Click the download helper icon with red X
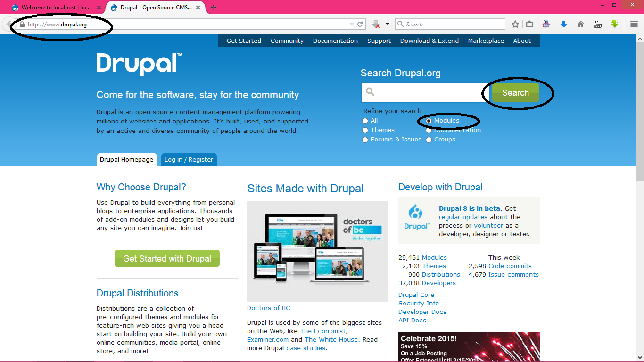The width and height of the screenshot is (644, 362). point(376,24)
